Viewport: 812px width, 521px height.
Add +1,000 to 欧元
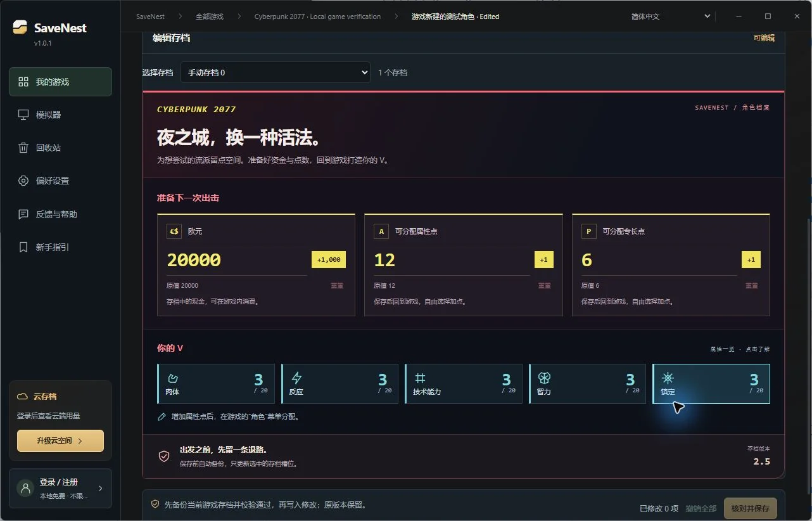click(x=329, y=260)
